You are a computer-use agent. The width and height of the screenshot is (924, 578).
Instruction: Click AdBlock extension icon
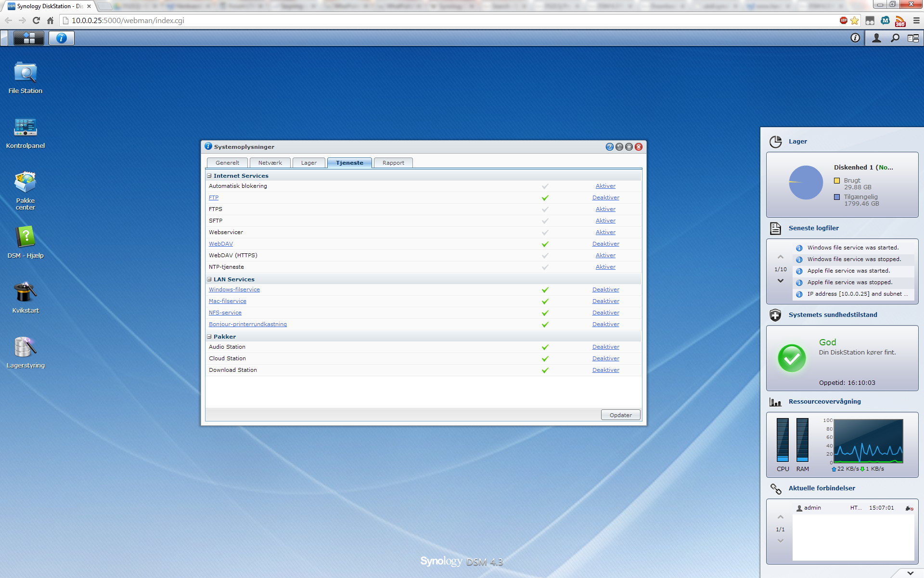(844, 20)
